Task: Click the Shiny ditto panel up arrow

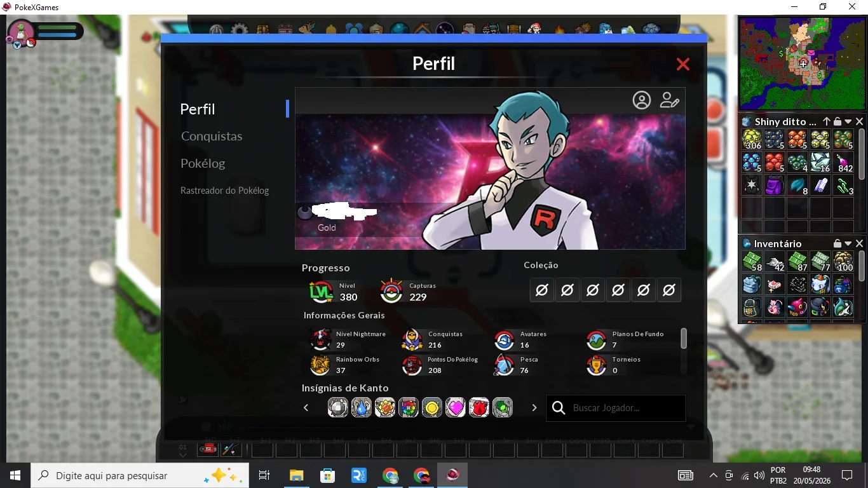Action: 827,121
